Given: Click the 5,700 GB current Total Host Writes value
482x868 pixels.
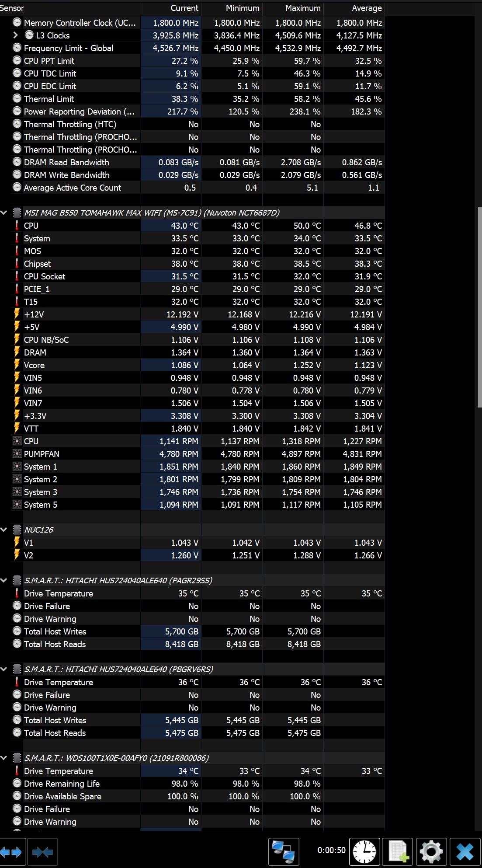Looking at the screenshot, I should coord(182,631).
